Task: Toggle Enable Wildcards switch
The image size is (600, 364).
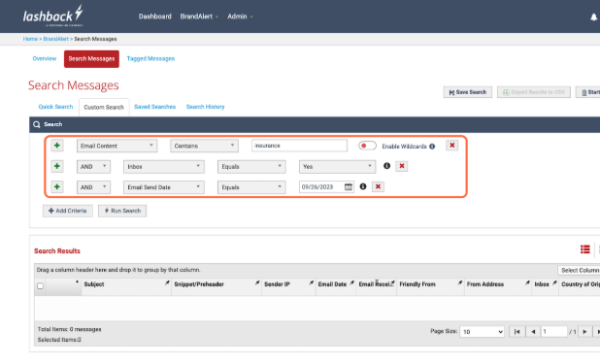Action: 367,146
